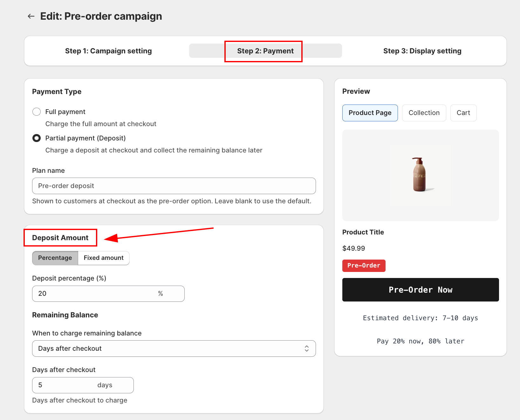Click the $49.99 price in preview
This screenshot has width=520, height=420.
click(x=353, y=248)
